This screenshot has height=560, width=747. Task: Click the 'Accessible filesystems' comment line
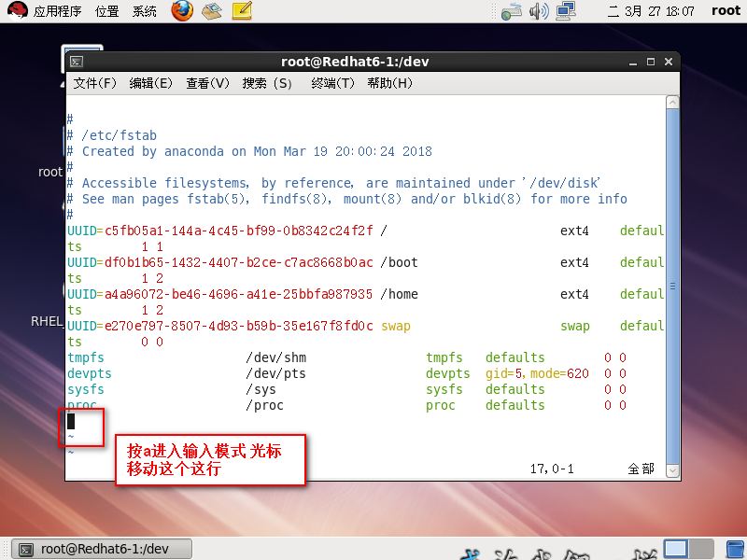333,183
